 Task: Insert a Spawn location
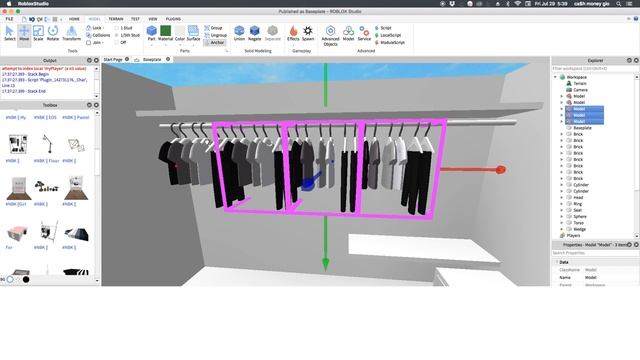(x=308, y=33)
